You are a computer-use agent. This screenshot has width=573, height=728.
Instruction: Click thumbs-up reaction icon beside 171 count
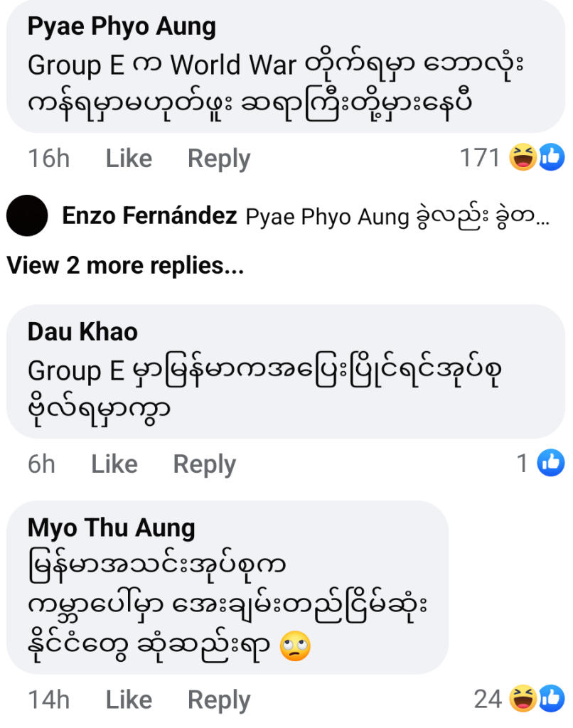click(551, 158)
